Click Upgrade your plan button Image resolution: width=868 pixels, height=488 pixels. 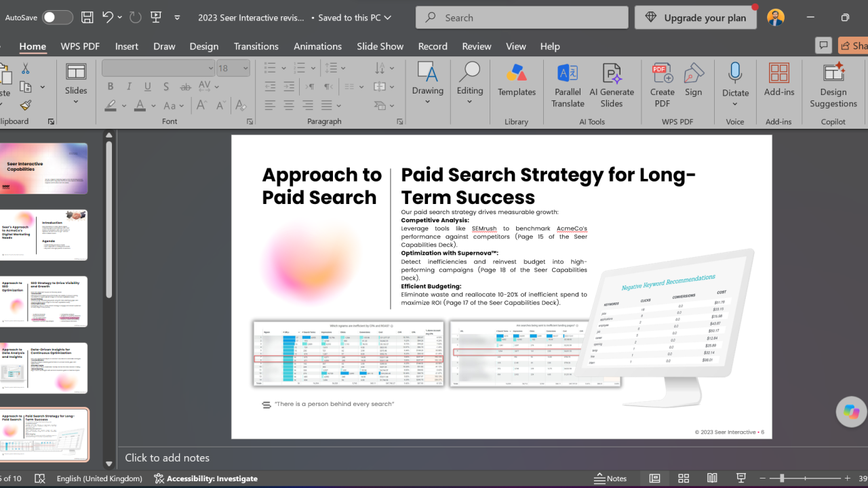click(696, 18)
